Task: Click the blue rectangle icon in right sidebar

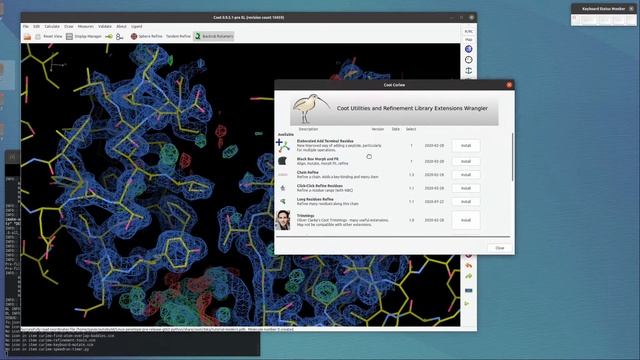Action: click(469, 291)
